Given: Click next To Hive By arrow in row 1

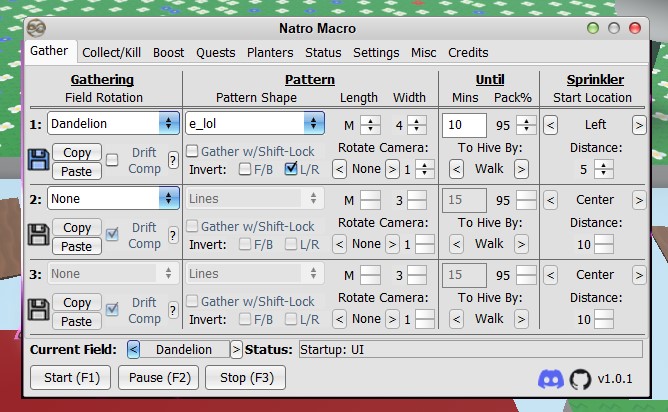Looking at the screenshot, I should (x=521, y=169).
